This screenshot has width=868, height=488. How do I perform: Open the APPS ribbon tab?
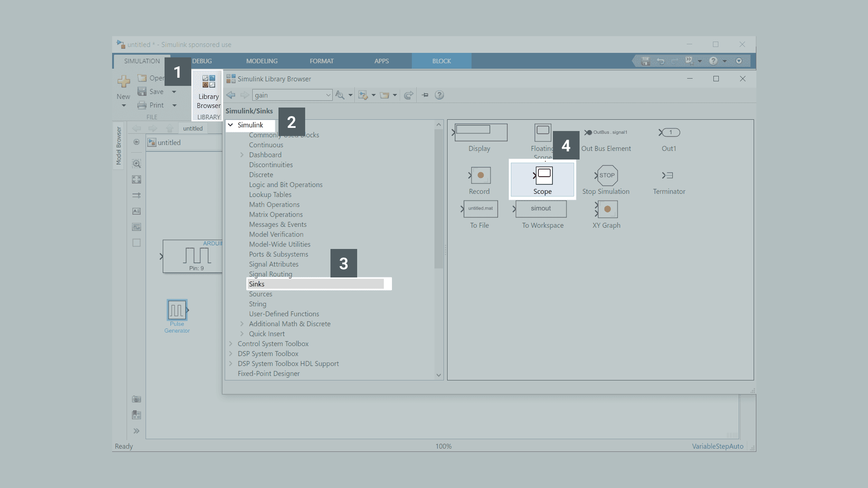381,61
